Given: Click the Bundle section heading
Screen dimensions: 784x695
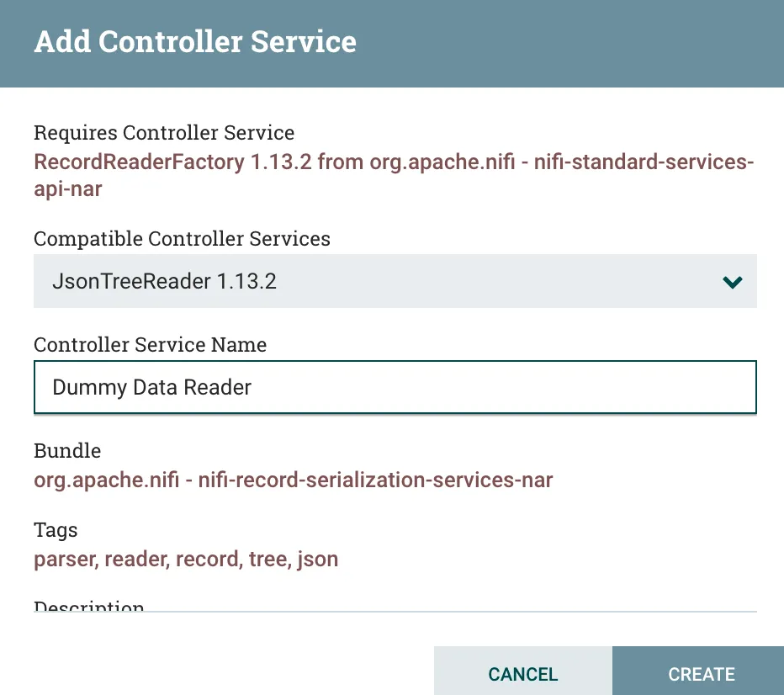Looking at the screenshot, I should click(67, 451).
